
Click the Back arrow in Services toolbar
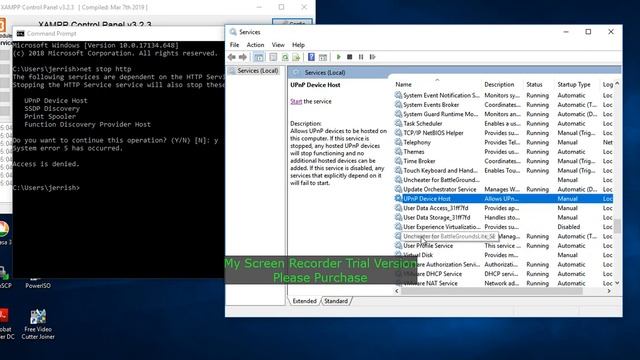point(232,57)
